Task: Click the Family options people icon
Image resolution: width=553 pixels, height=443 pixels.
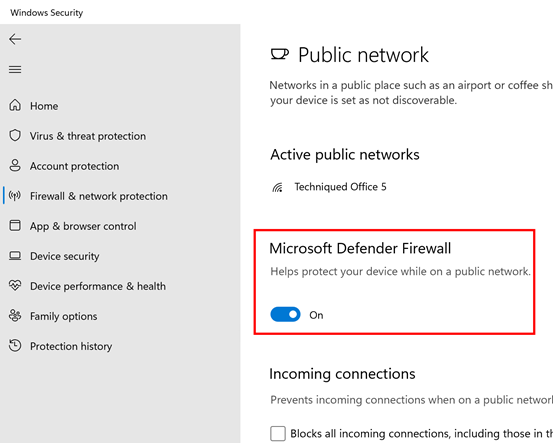Action: (x=15, y=316)
